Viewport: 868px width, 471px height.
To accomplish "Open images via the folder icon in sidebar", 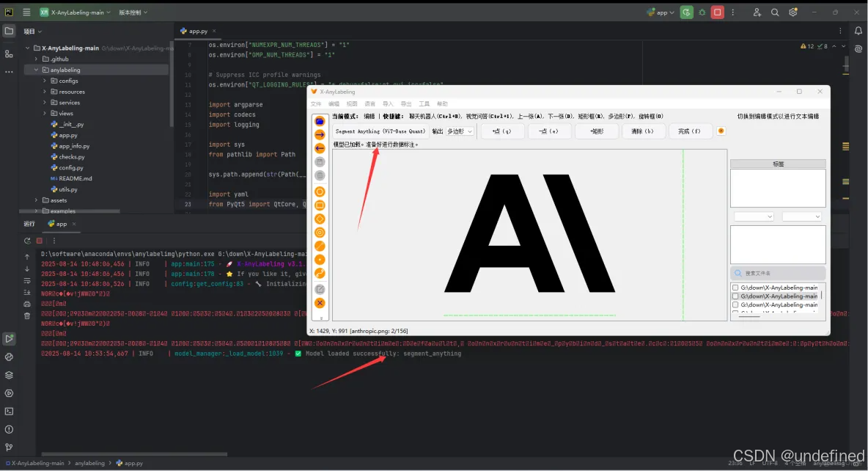I will (320, 121).
